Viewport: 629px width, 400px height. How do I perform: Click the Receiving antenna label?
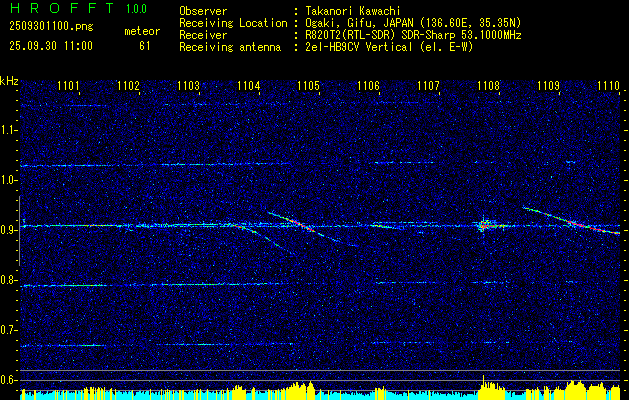tap(230, 47)
